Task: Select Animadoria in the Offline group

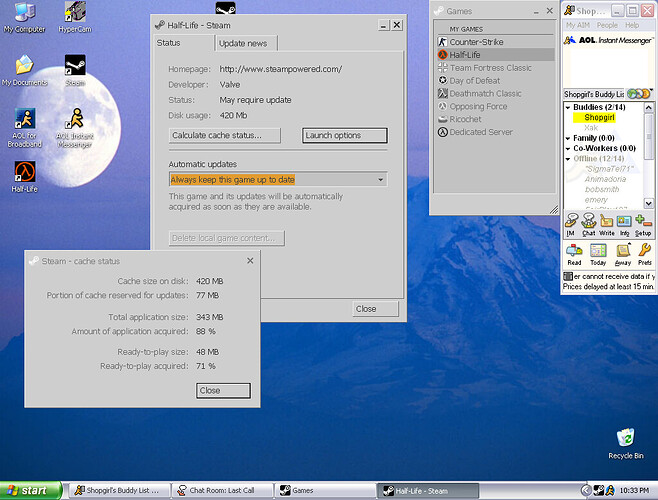Action: click(x=605, y=179)
